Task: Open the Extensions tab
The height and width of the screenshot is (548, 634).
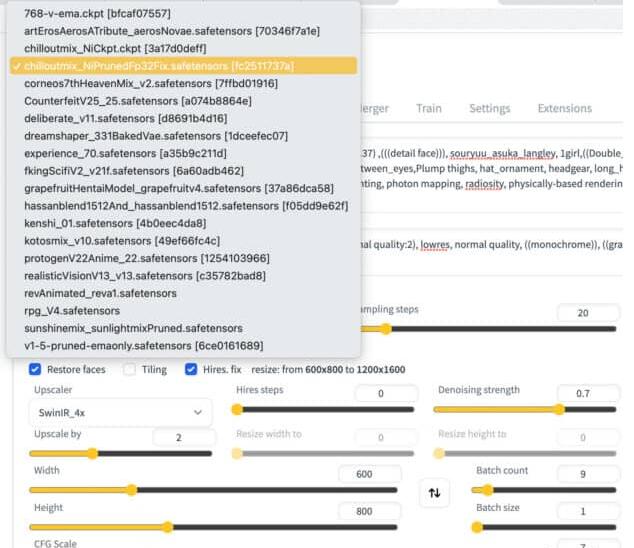Action: pos(564,108)
